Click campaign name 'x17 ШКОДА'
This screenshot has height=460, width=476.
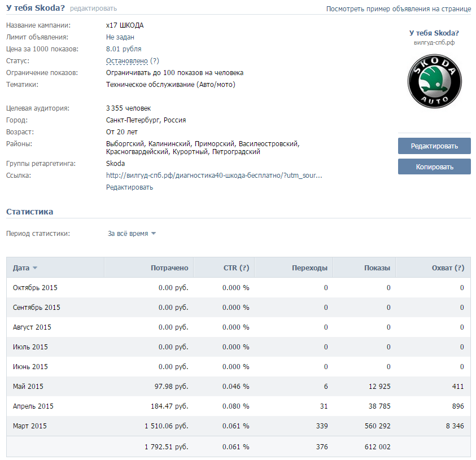pos(125,25)
